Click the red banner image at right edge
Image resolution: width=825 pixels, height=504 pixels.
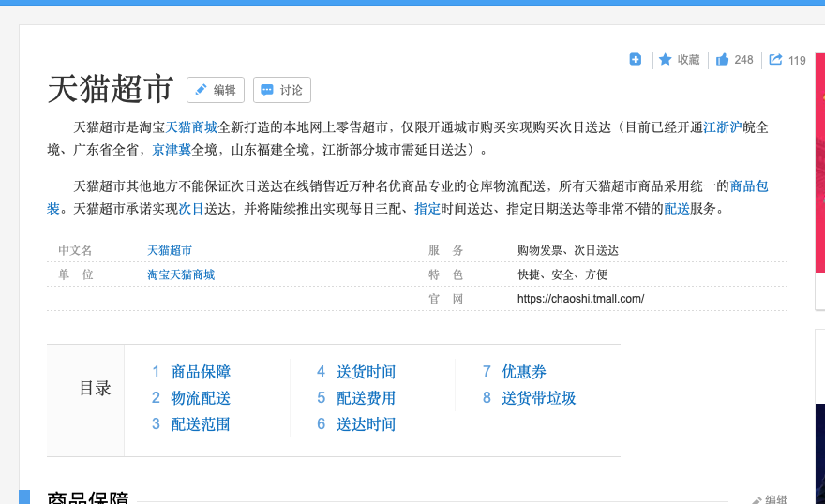[820, 163]
